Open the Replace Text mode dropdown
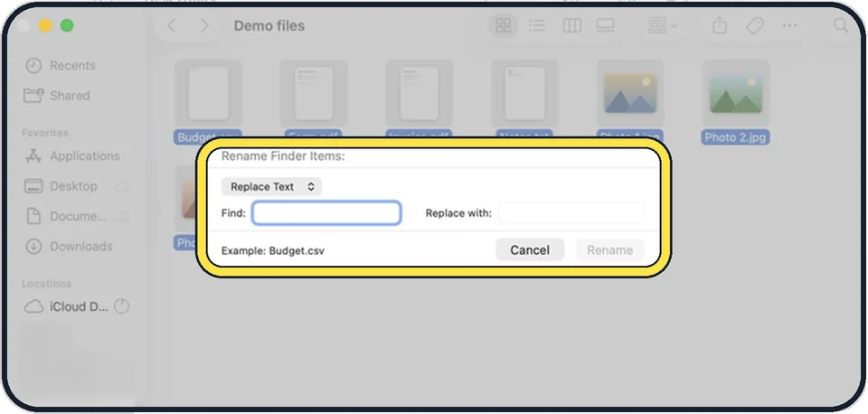The height and width of the screenshot is (414, 868). 271,186
